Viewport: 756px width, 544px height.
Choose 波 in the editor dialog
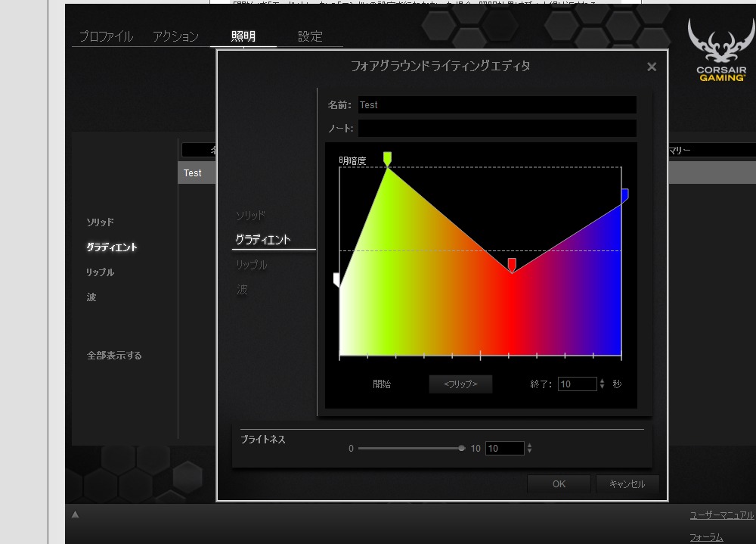tap(242, 289)
